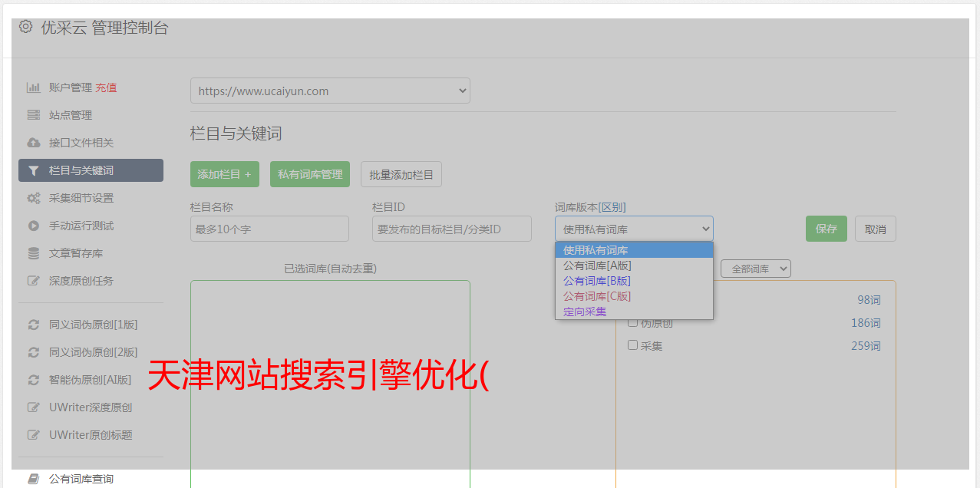
Task: Open 账户管理 in the sidebar
Action: 71,87
